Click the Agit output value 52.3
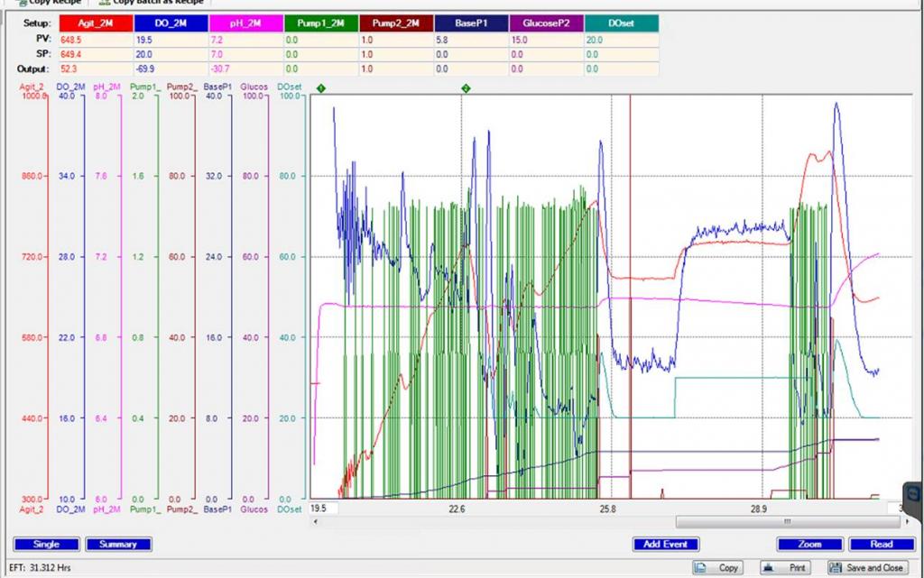This screenshot has height=578, width=924. (x=69, y=69)
